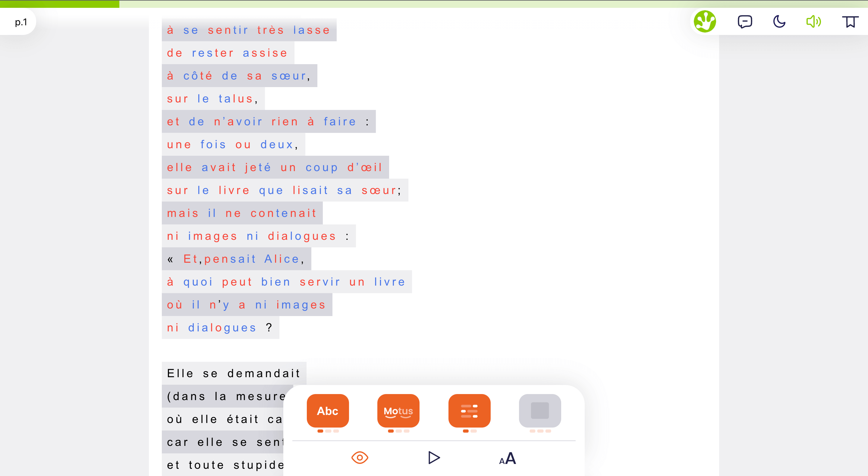This screenshot has height=476, width=868.
Task: Click the orange line-spacing lines button
Action: 469,411
